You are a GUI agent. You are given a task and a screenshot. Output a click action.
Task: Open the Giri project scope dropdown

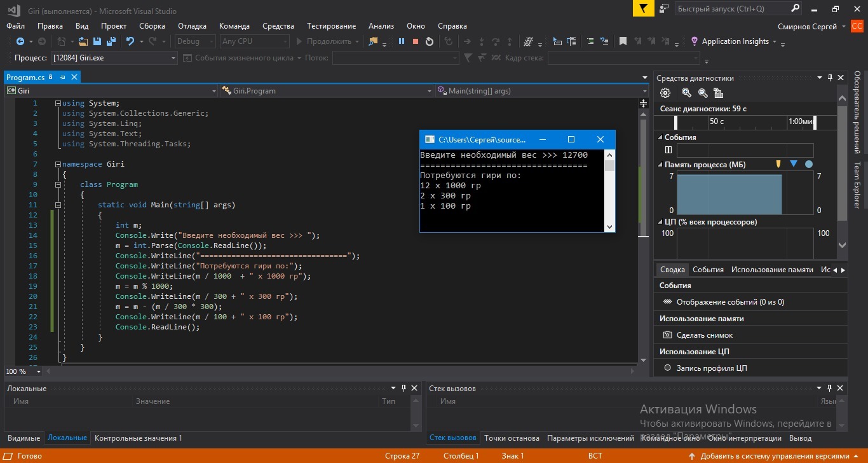[111, 91]
